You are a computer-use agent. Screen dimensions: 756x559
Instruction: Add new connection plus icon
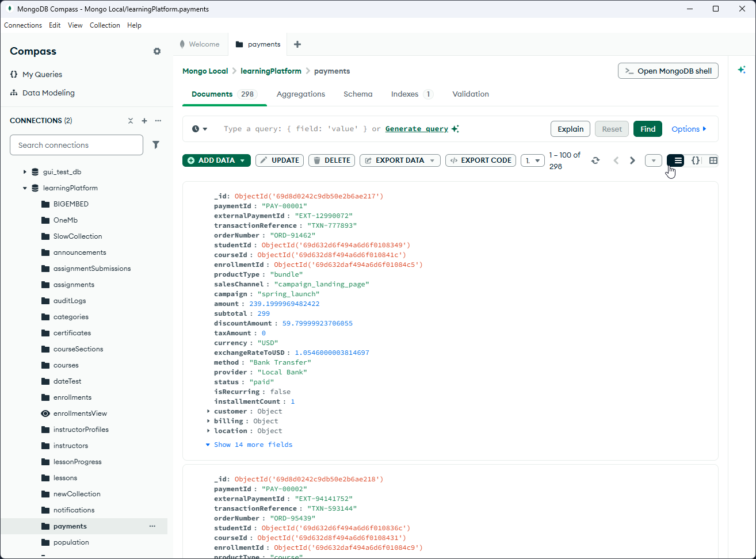[144, 121]
